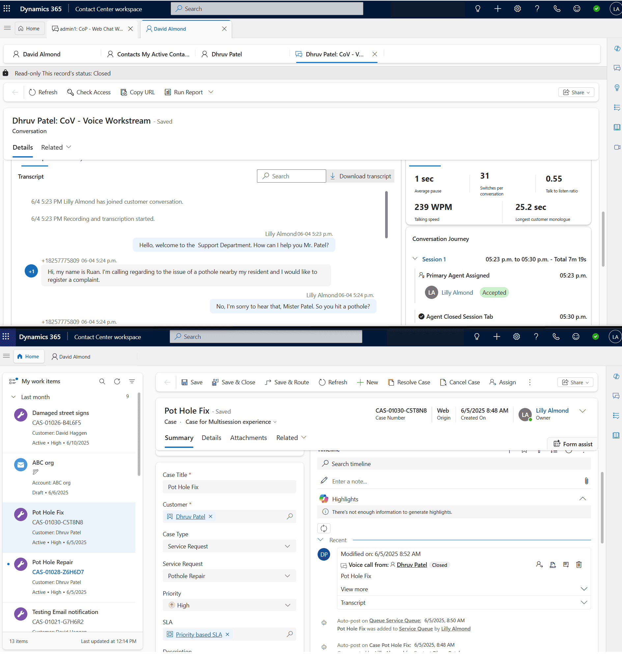Click the transcript search input field

(x=292, y=176)
